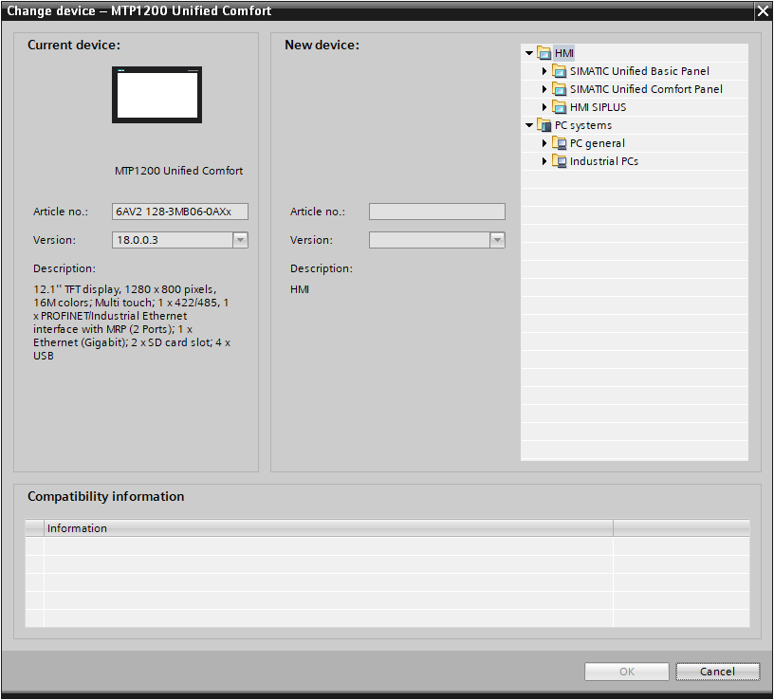Expand SIMATIC Unified Comfort Panel node
Screen dimensions: 774x700
[544, 89]
